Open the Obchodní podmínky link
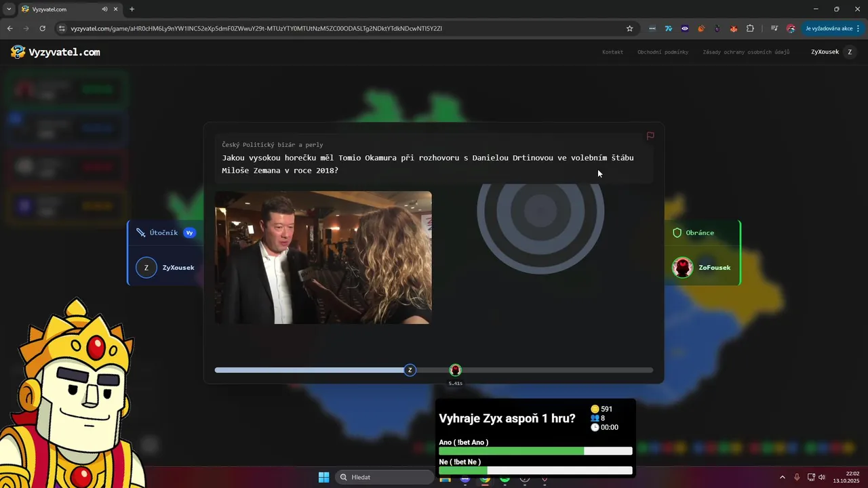The height and width of the screenshot is (488, 868). pyautogui.click(x=663, y=52)
